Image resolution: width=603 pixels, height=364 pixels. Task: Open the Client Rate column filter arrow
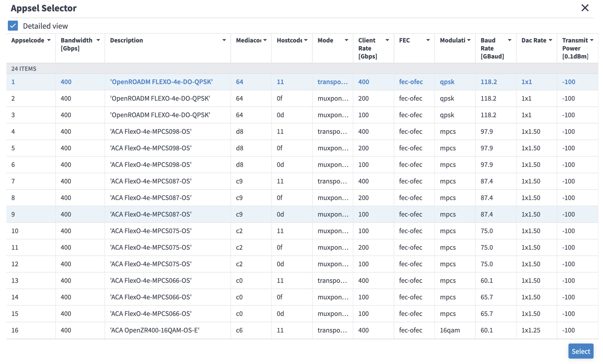click(387, 40)
